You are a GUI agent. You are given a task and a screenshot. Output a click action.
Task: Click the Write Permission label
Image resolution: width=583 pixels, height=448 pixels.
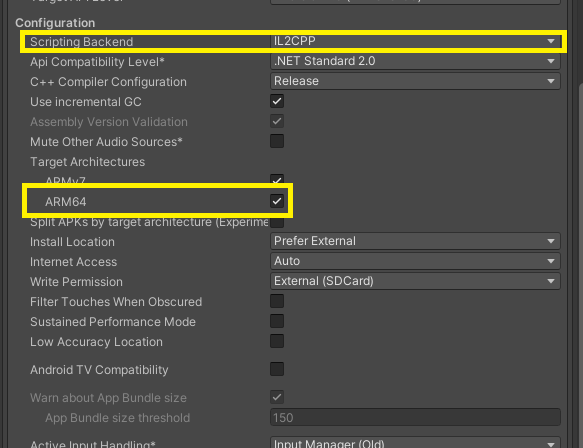pyautogui.click(x=76, y=282)
